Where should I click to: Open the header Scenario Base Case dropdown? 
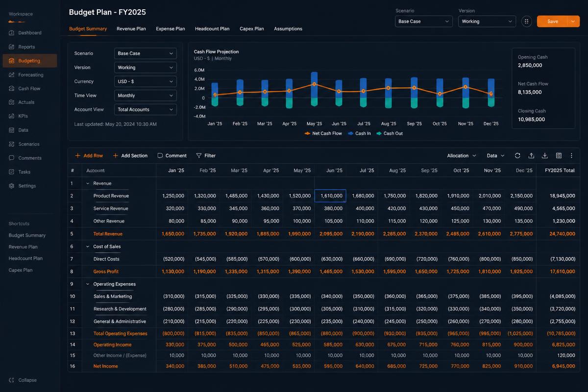pos(424,22)
